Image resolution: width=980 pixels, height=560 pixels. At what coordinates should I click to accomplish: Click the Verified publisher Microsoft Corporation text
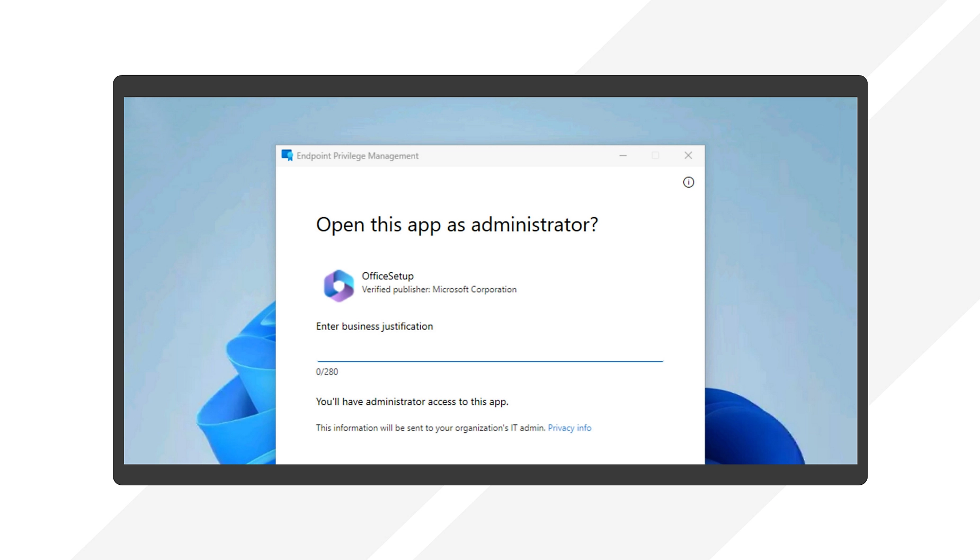(439, 290)
